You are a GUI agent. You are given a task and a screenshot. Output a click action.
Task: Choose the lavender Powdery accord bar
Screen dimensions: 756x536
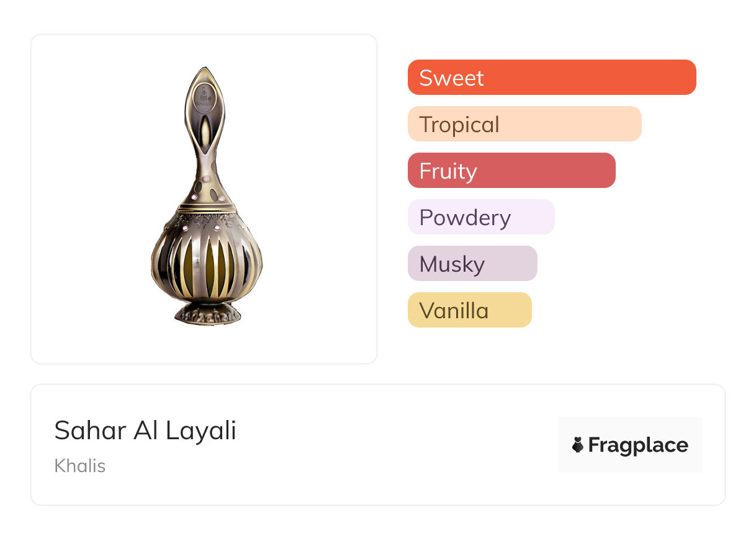coord(480,217)
